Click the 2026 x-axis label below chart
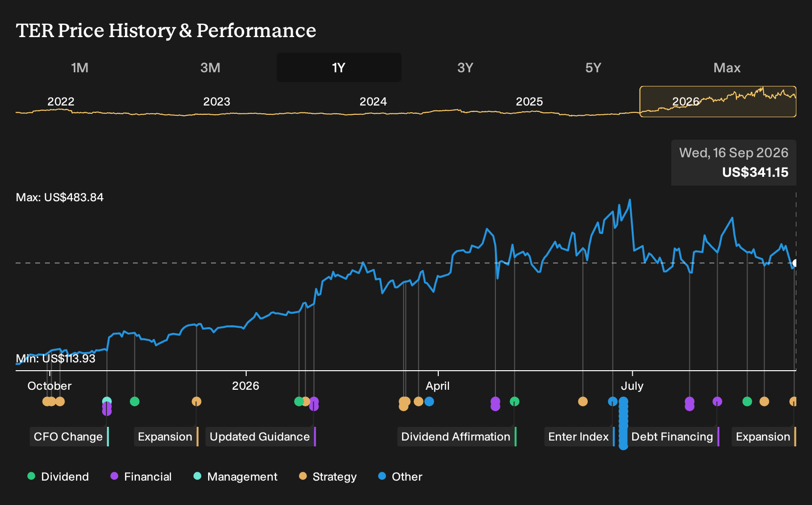This screenshot has height=505, width=812. 245,386
